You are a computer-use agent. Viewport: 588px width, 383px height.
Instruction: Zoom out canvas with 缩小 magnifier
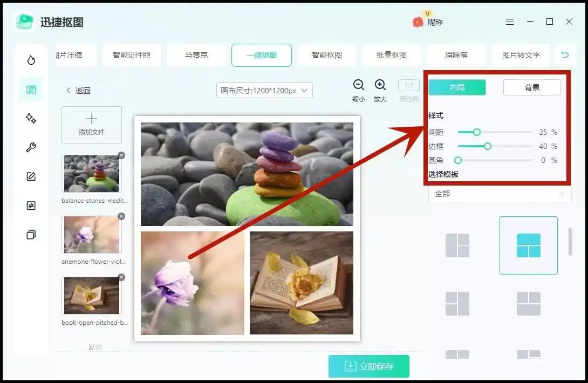click(x=359, y=85)
